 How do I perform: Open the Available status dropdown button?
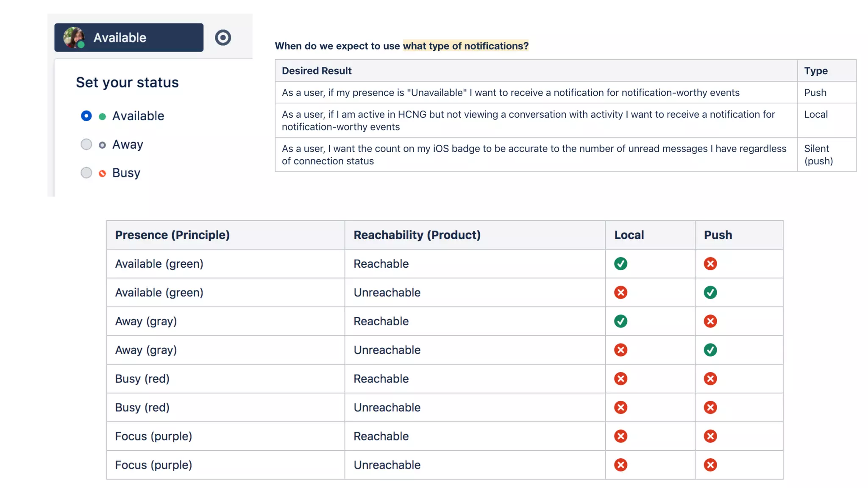click(x=129, y=38)
